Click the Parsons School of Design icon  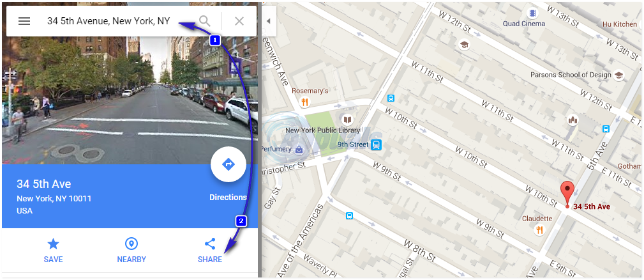tap(618, 75)
